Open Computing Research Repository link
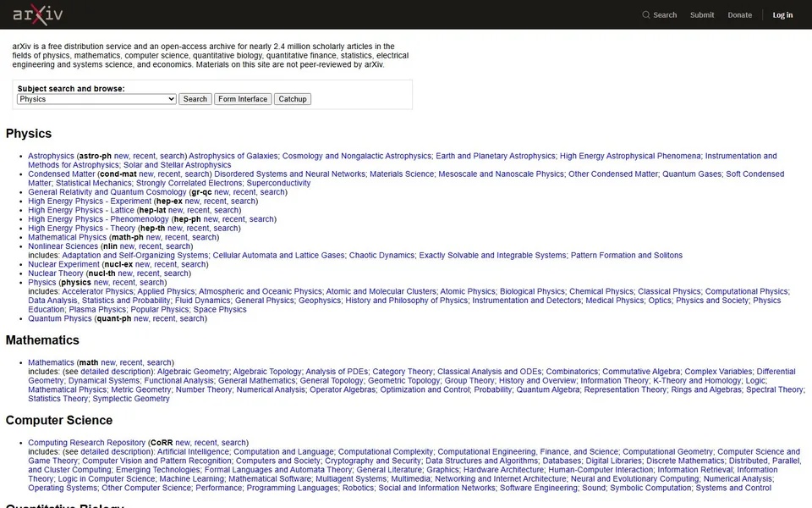 86,443
